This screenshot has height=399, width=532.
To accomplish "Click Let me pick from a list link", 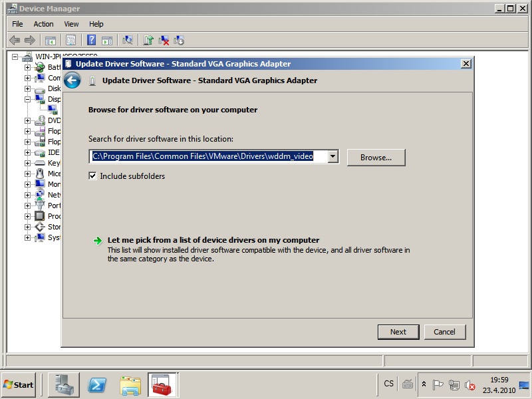I will pos(213,240).
